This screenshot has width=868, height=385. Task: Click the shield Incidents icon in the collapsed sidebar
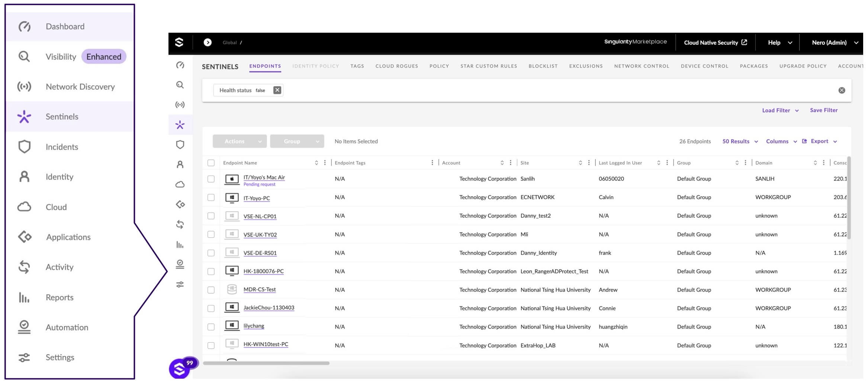(180, 145)
